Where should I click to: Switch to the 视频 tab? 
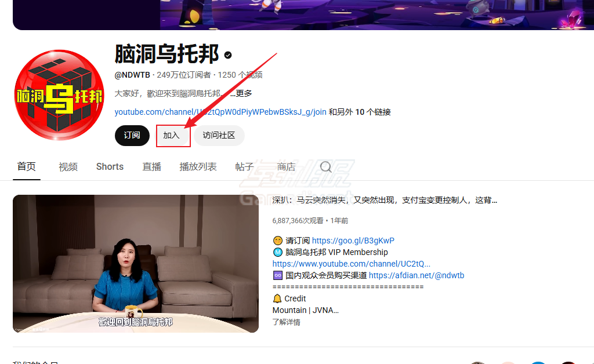(67, 166)
